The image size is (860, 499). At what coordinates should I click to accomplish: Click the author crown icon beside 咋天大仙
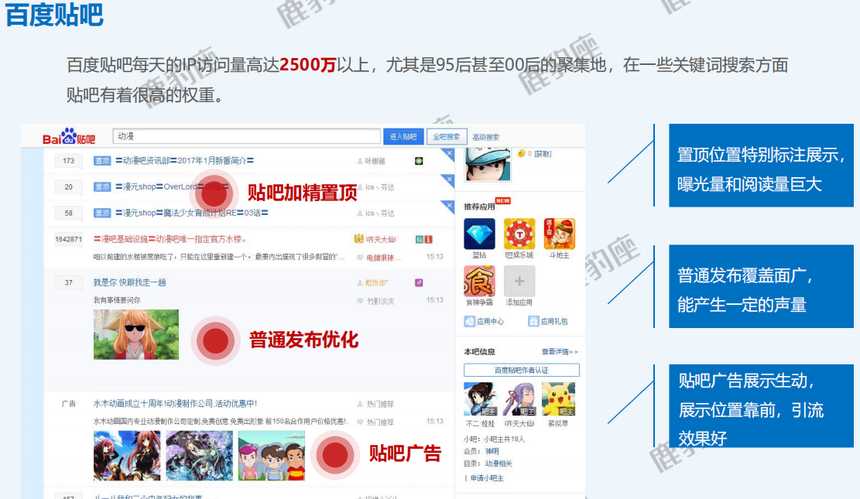click(359, 239)
